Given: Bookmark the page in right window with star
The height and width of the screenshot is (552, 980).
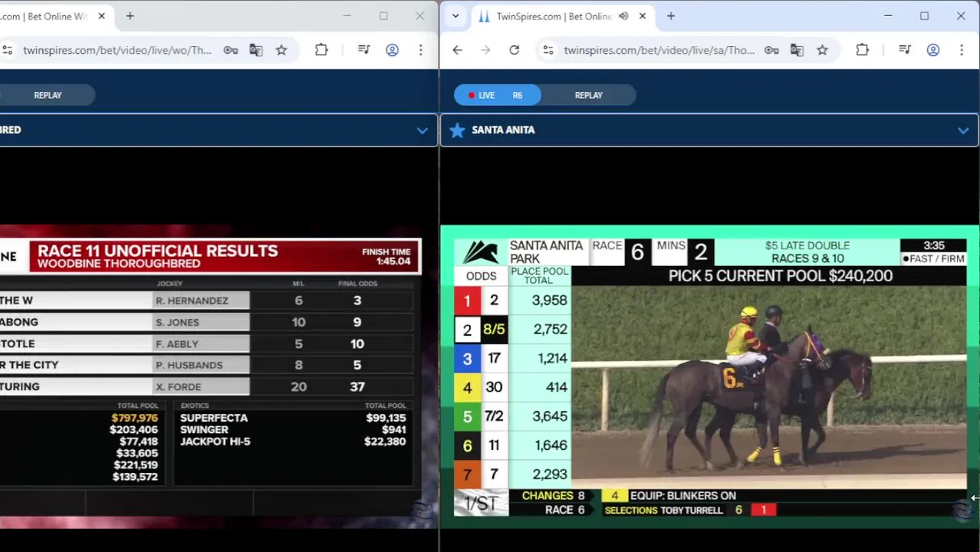Looking at the screenshot, I should 822,51.
